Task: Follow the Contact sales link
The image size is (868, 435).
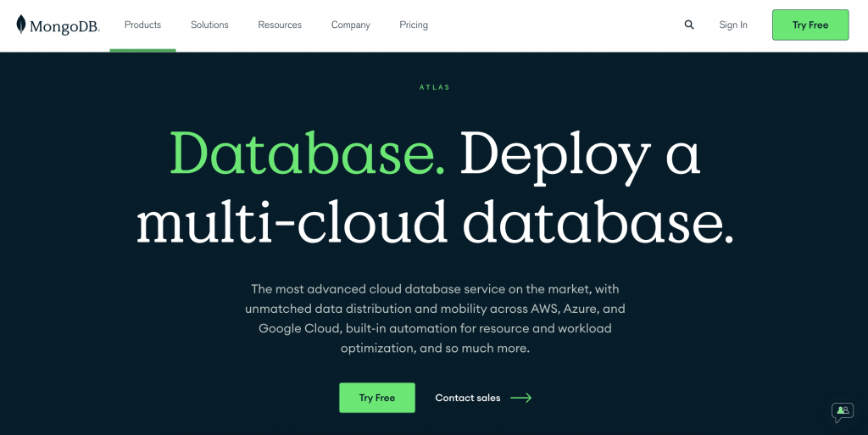Action: tap(468, 398)
